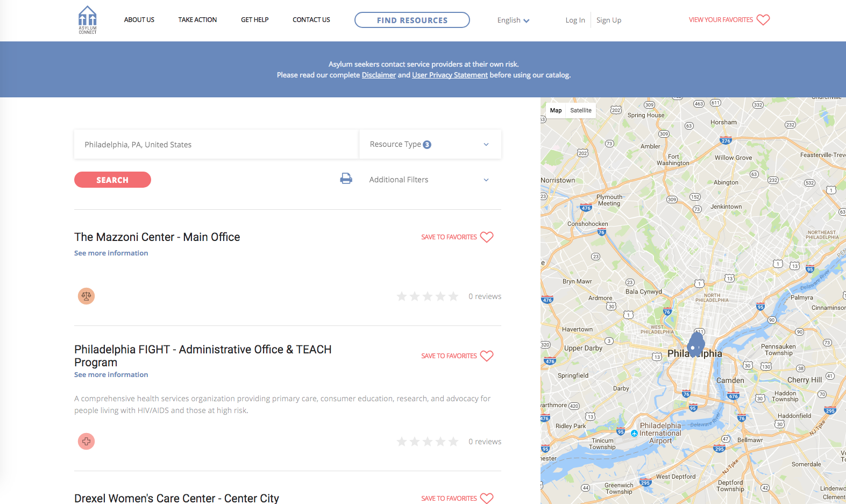The image size is (846, 504).
Task: Click the red Search button
Action: [112, 180]
